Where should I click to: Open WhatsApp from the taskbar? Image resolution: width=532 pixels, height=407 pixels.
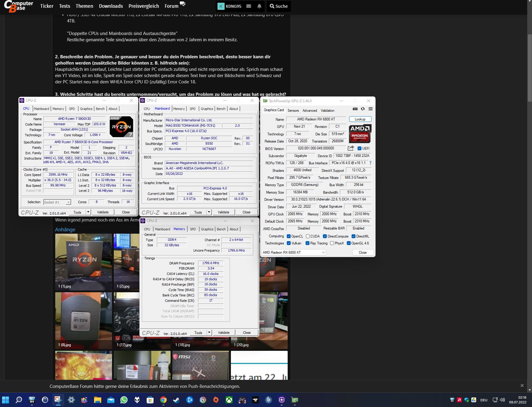pyautogui.click(x=124, y=400)
